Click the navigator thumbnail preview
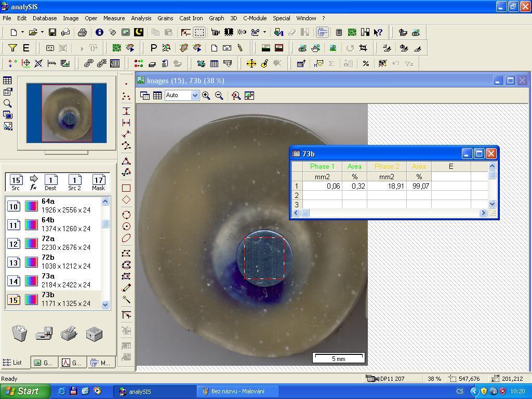 [66, 113]
